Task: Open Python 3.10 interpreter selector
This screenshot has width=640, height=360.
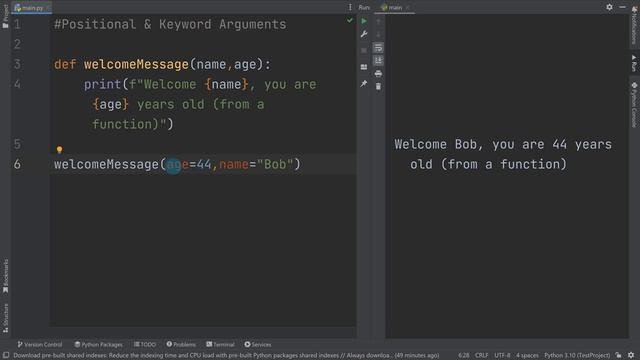Action: pos(577,356)
